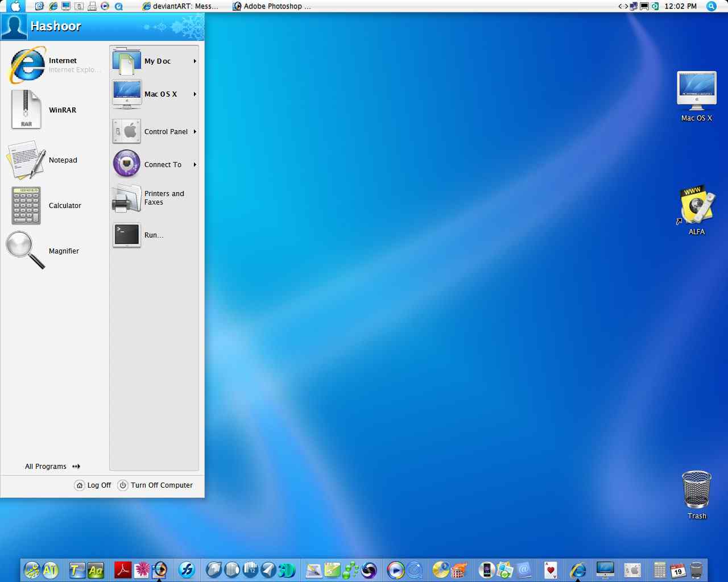Open Internet Explorer from start menu
The width and height of the screenshot is (728, 582).
coord(55,65)
